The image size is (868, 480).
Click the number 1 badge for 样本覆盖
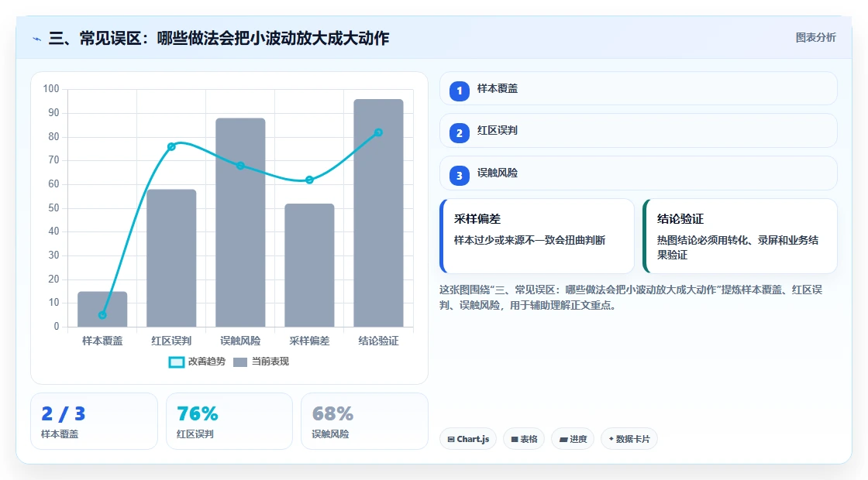point(459,91)
